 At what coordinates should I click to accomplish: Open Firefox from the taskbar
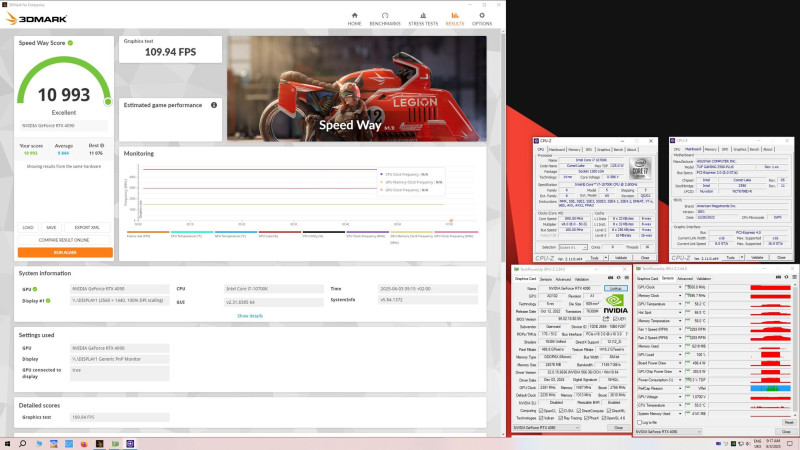pos(84,444)
